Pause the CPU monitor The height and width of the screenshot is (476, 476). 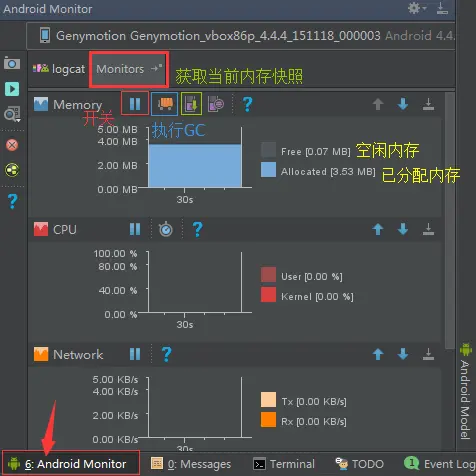(x=135, y=229)
